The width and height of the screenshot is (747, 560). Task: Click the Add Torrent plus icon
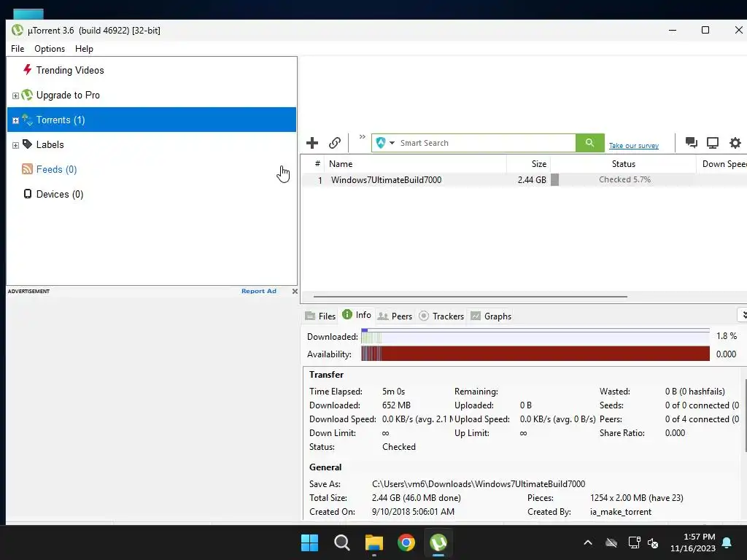point(312,143)
